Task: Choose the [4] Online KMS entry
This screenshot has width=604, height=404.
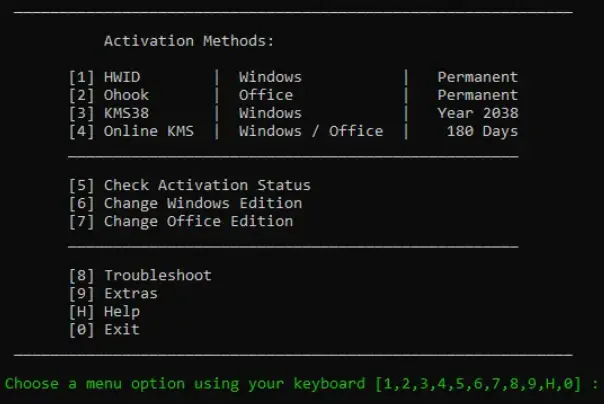Action: pyautogui.click(x=131, y=131)
